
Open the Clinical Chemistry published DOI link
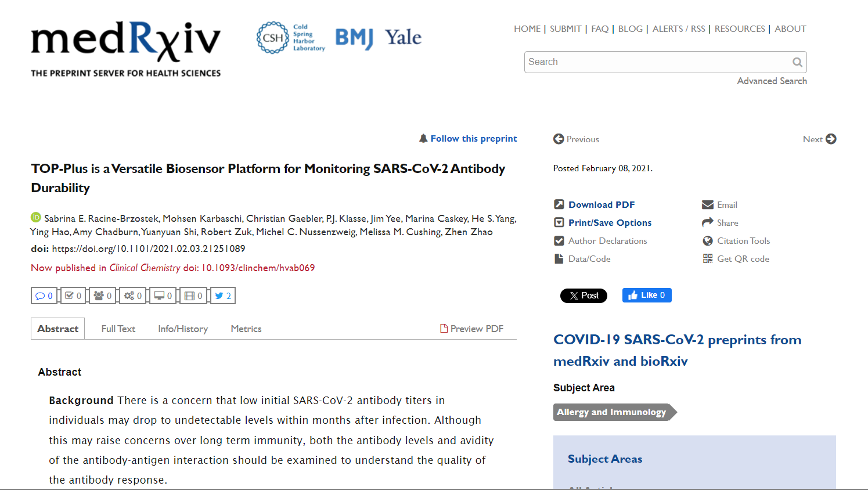[x=258, y=268]
